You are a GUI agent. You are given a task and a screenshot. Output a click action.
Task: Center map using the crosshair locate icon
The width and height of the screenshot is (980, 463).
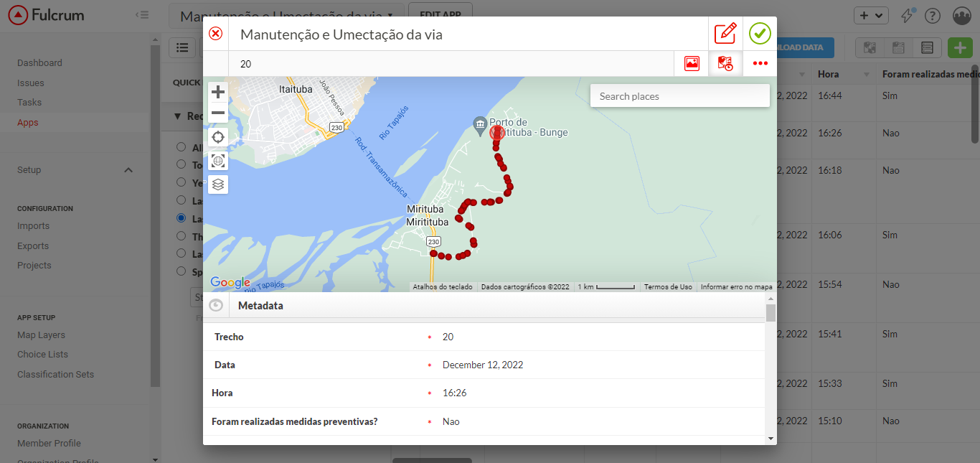coord(218,137)
